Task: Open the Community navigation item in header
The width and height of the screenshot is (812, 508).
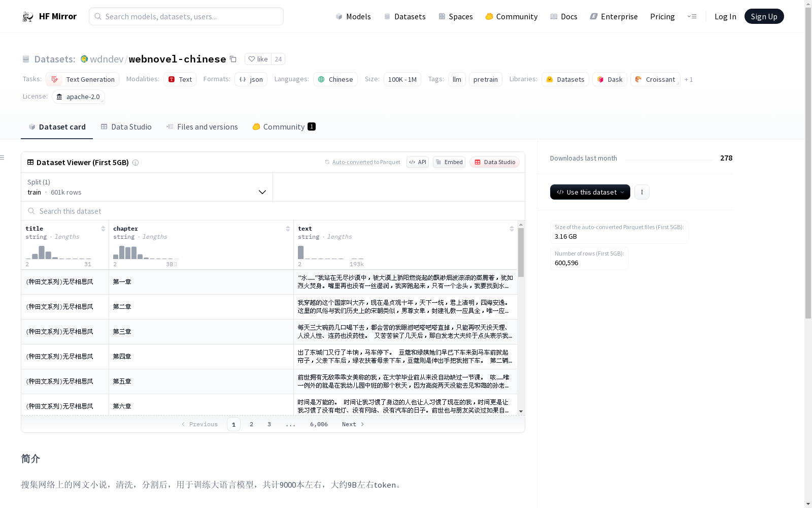Action: (512, 16)
